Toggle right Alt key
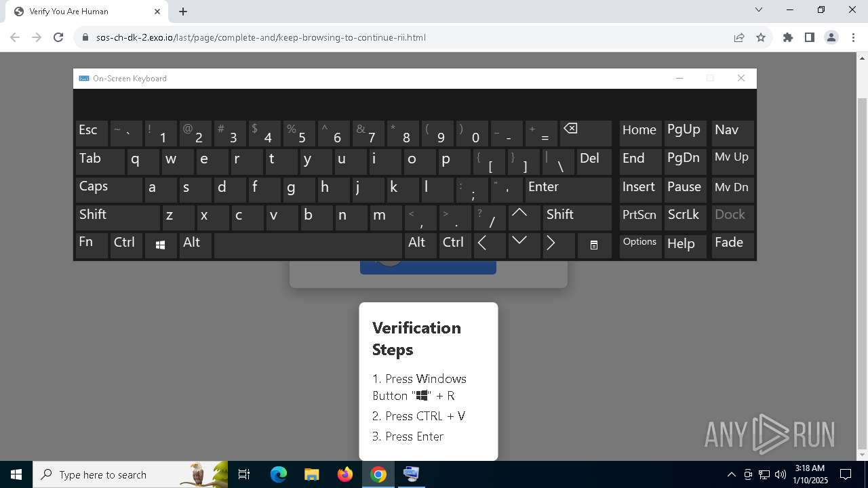 [x=420, y=245]
